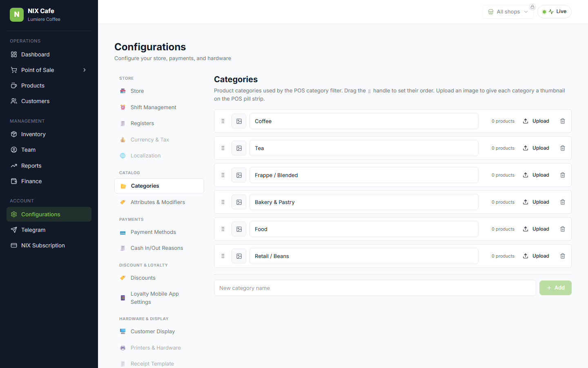Image resolution: width=588 pixels, height=368 pixels.
Task: Delete Retail / Beans via trash icon
Action: point(563,256)
